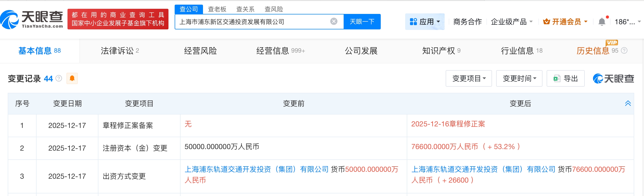Open the notification bell in the header
The width and height of the screenshot is (644, 196).
click(602, 22)
